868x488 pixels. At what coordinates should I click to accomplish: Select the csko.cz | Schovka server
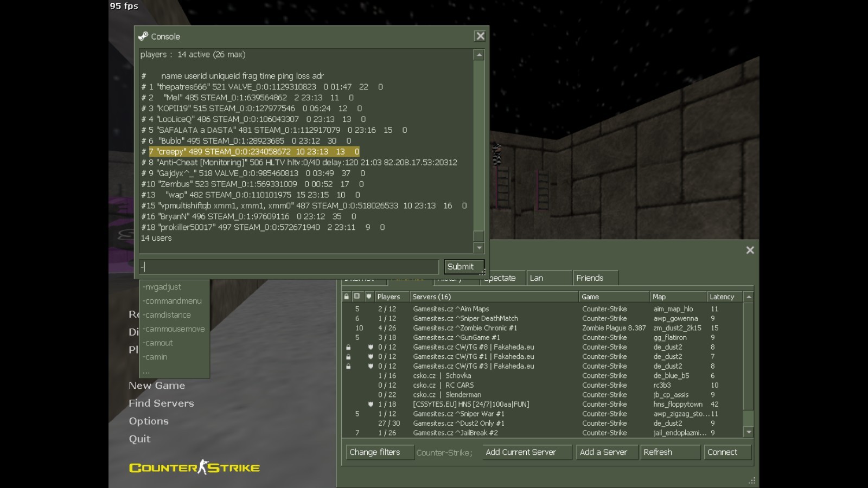[542, 376]
